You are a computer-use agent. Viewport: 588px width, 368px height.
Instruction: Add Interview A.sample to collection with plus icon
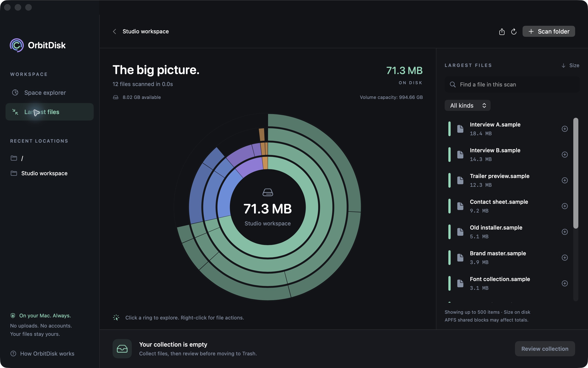[565, 129]
